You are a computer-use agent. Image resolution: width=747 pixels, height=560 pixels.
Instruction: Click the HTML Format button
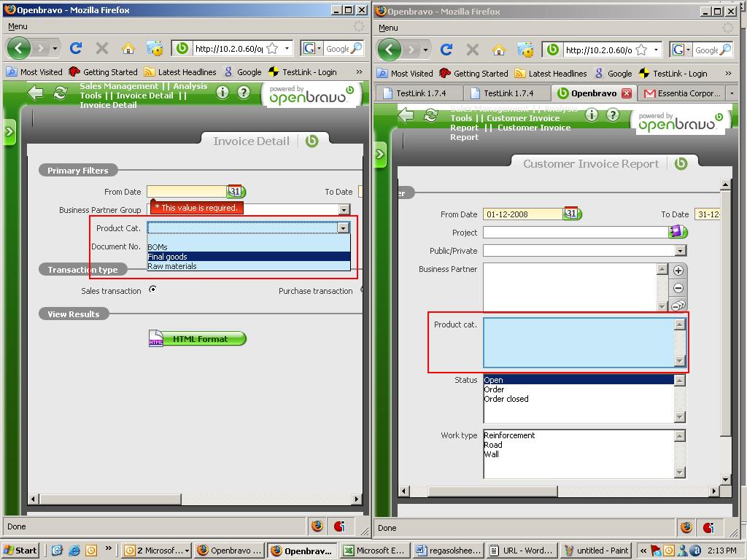[198, 339]
